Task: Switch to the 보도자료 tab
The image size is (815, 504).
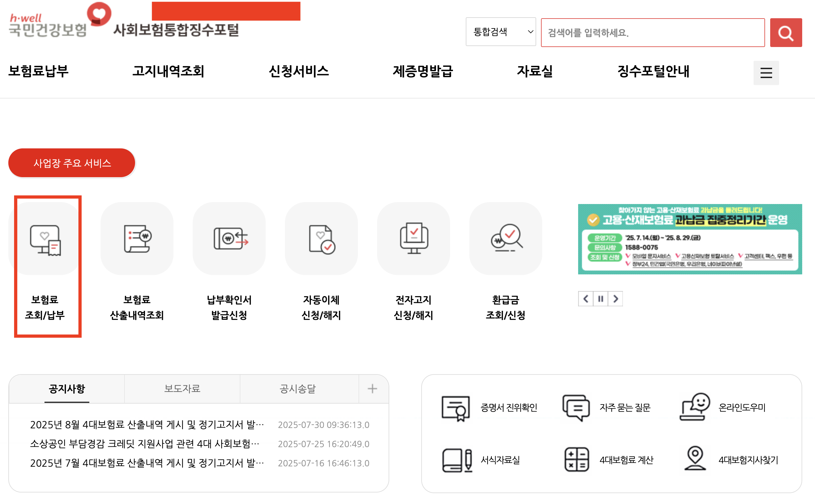Action: [x=182, y=389]
